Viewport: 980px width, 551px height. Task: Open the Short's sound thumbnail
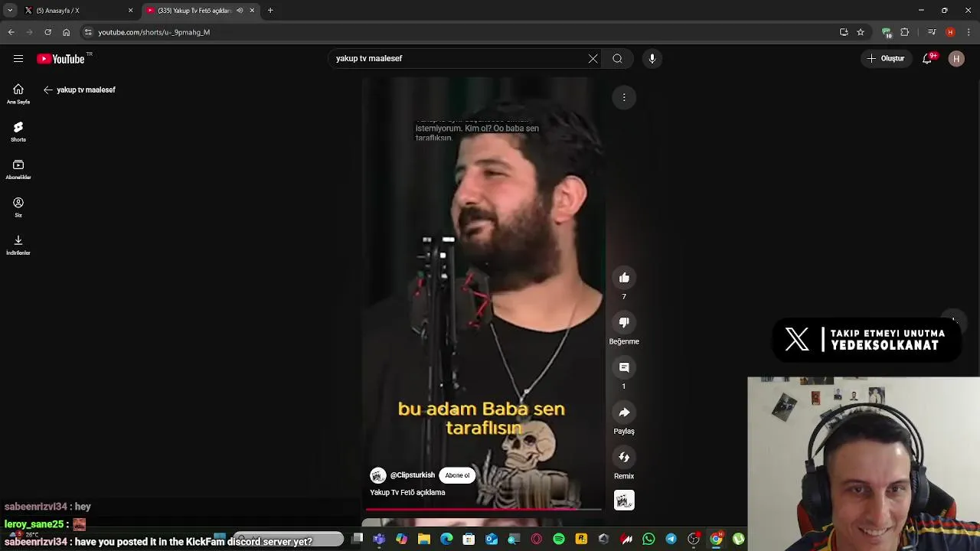coord(624,500)
